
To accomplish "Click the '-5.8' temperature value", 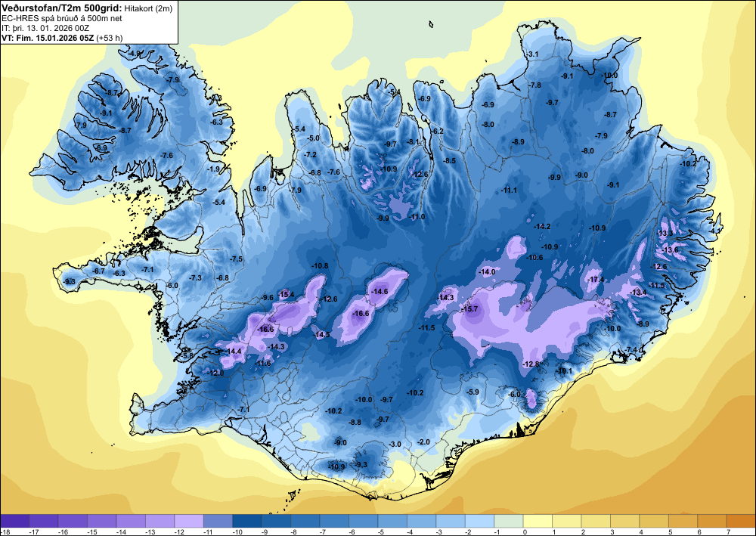I will point(187,356).
